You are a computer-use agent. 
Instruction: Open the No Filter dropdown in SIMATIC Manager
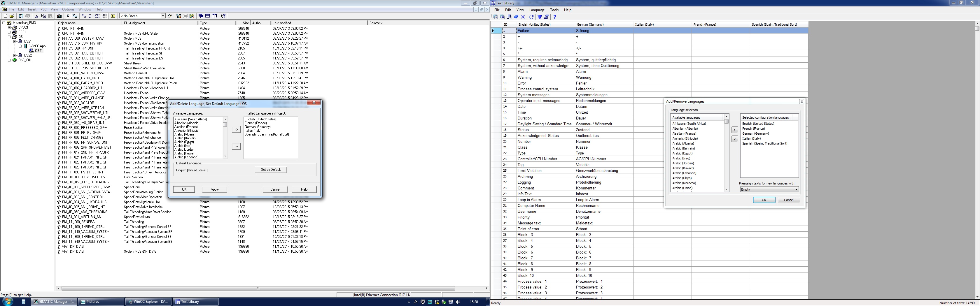(163, 16)
